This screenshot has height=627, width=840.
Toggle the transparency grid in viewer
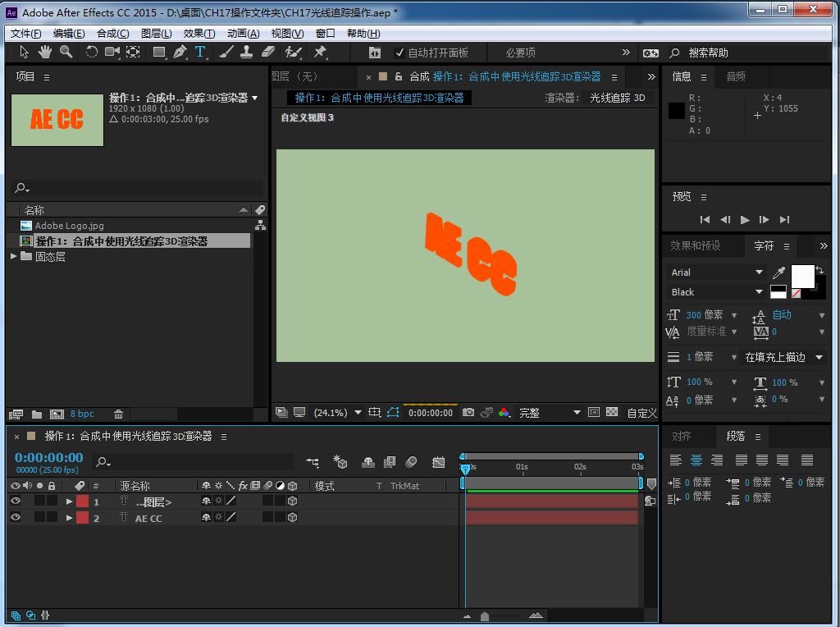click(612, 412)
